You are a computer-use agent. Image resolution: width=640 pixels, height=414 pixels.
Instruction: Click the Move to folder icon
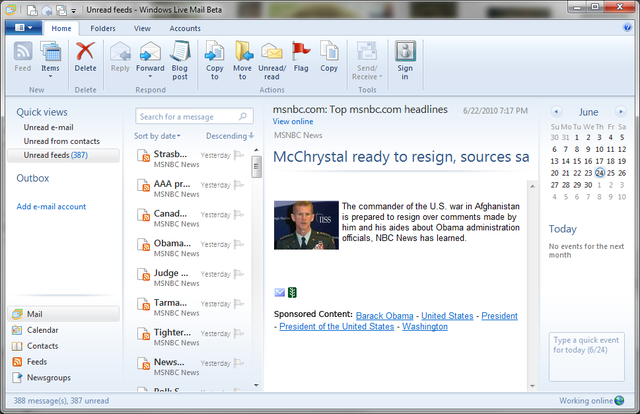(243, 51)
